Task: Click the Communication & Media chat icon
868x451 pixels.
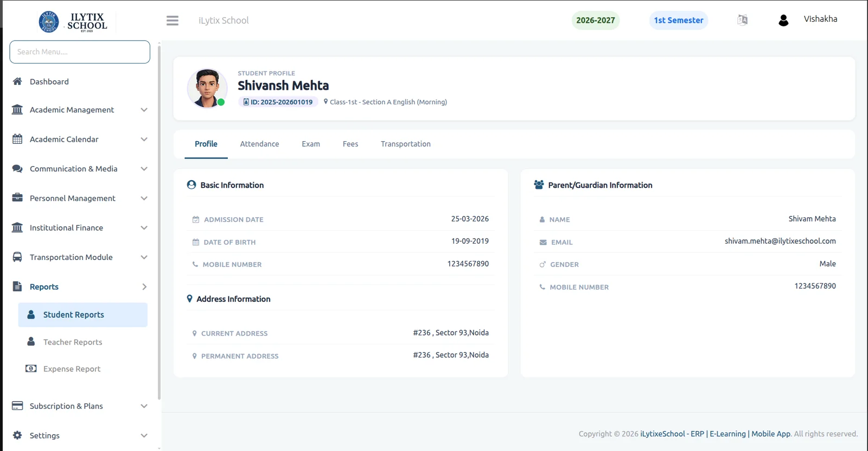Action: coord(17,169)
